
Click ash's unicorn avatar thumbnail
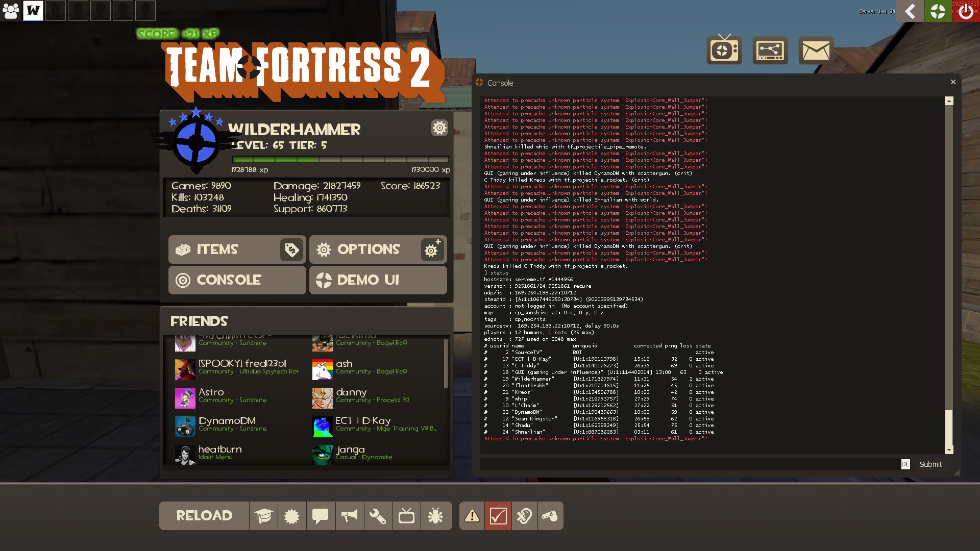(x=323, y=370)
